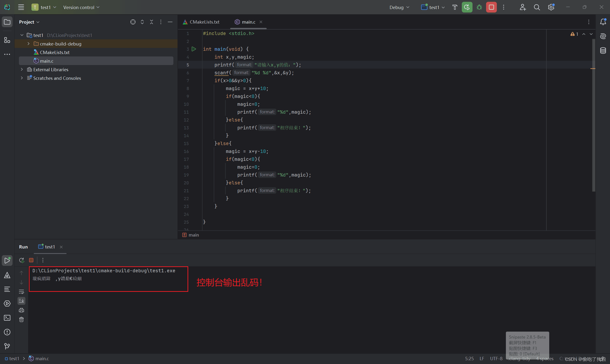
Task: Toggle scroll to end in Run console
Action: pyautogui.click(x=22, y=301)
